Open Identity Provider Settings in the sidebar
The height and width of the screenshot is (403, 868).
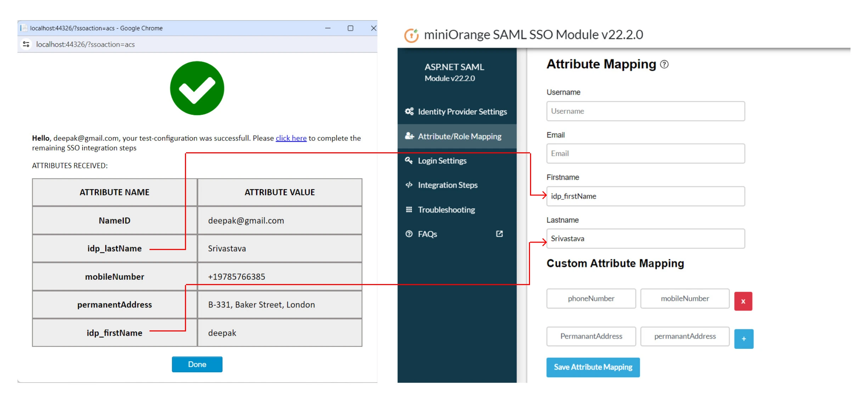click(457, 112)
